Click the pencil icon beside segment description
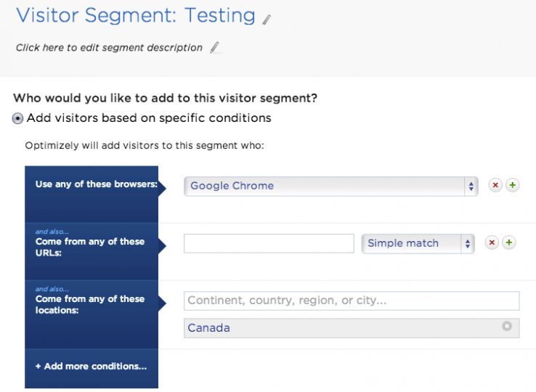This screenshot has width=536, height=392. (x=214, y=48)
